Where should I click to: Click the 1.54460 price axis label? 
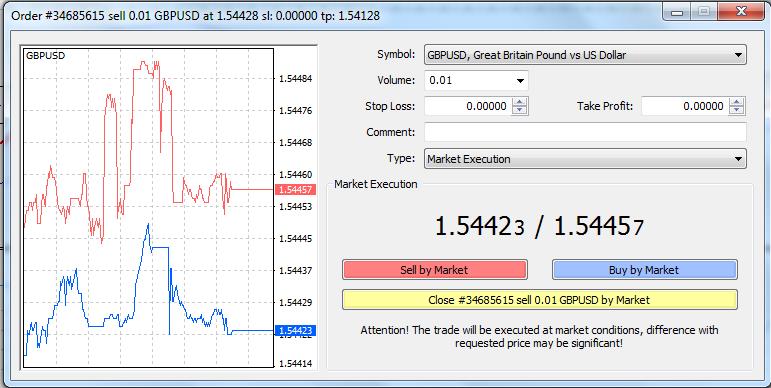point(295,175)
